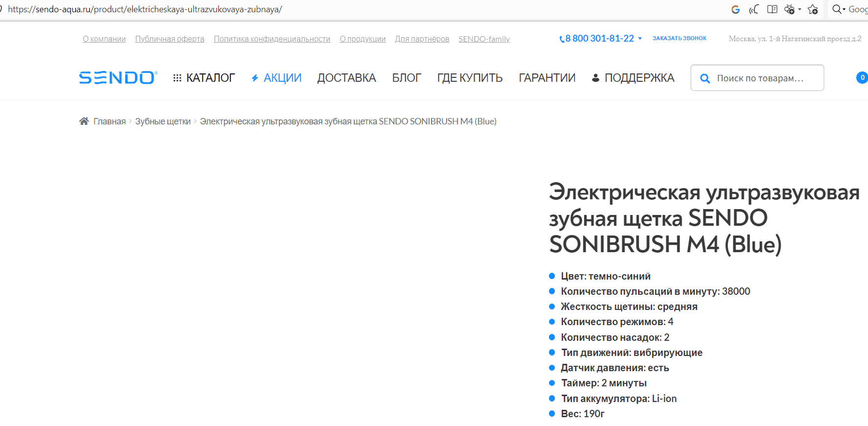Open the search engine magnifier dropdown
Viewport: 868px width, 426px height.
click(x=839, y=9)
